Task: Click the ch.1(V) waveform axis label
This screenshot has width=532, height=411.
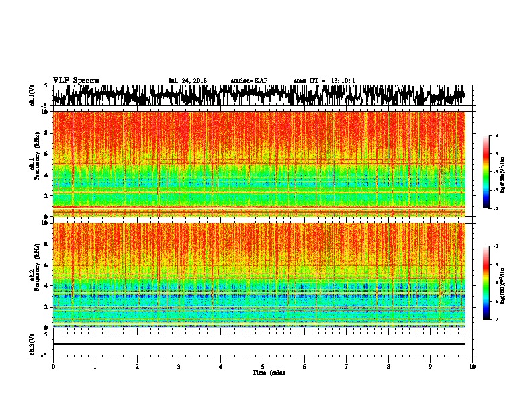Action: click(32, 95)
